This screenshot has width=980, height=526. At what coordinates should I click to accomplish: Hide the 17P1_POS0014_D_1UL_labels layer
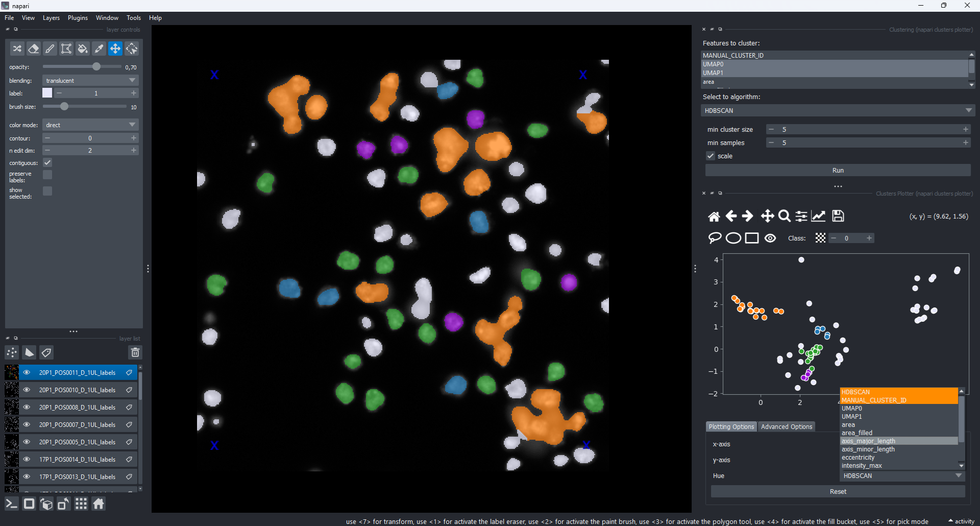27,460
